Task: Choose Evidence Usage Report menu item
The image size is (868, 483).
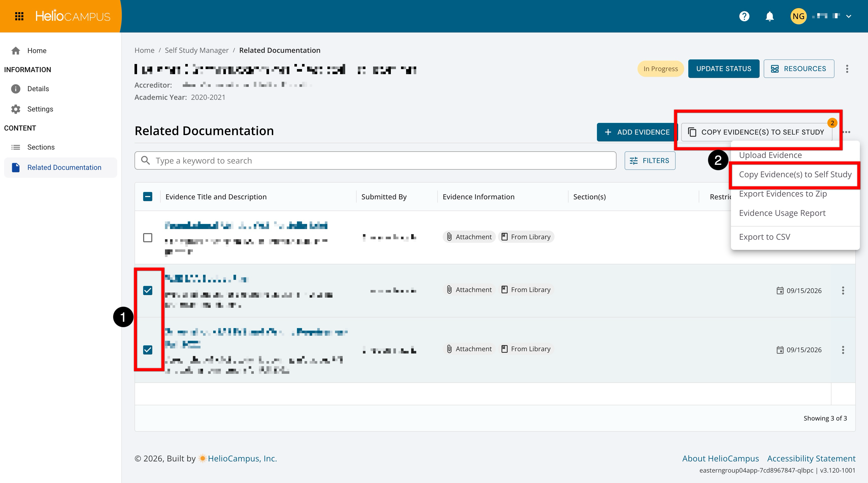Action: tap(795, 213)
